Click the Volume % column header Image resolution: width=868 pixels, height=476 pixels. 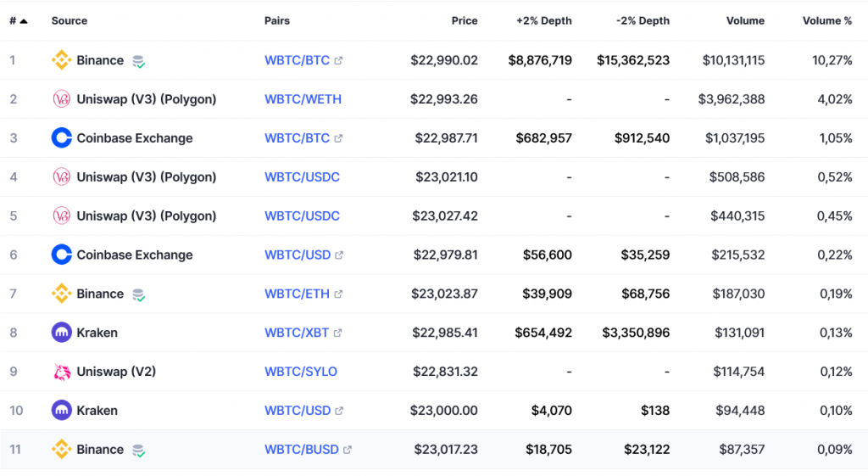(x=827, y=21)
